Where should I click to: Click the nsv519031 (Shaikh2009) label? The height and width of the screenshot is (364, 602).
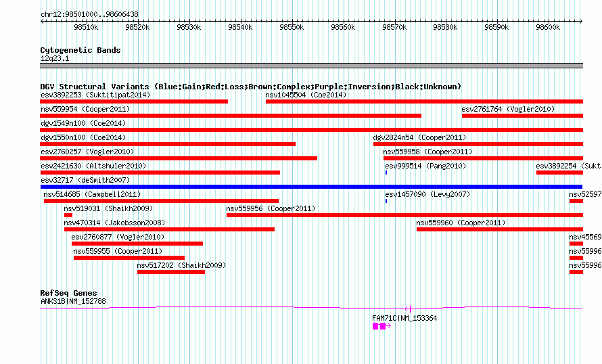pyautogui.click(x=109, y=208)
